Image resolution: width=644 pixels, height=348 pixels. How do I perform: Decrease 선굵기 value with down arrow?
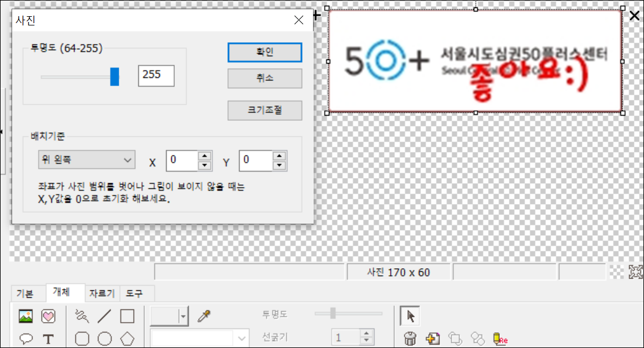(x=366, y=342)
